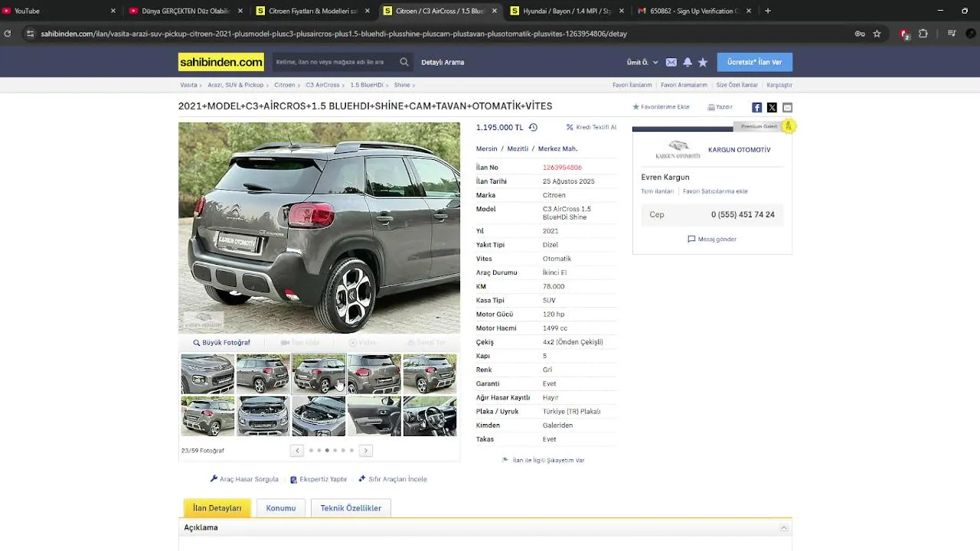Click the main car photo
980x551 pixels.
(319, 227)
